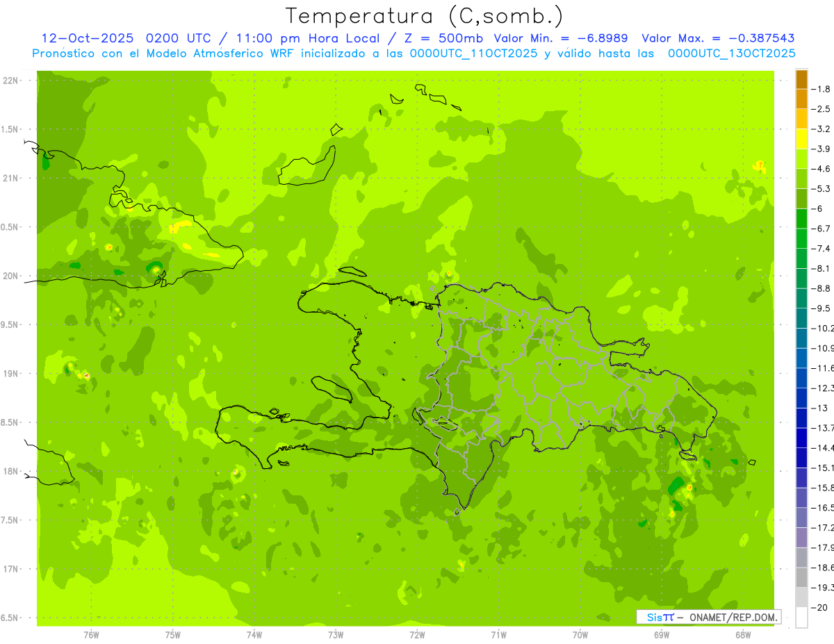Click the "SisTT - ONAMET/REP.DOM." credit label

[708, 617]
